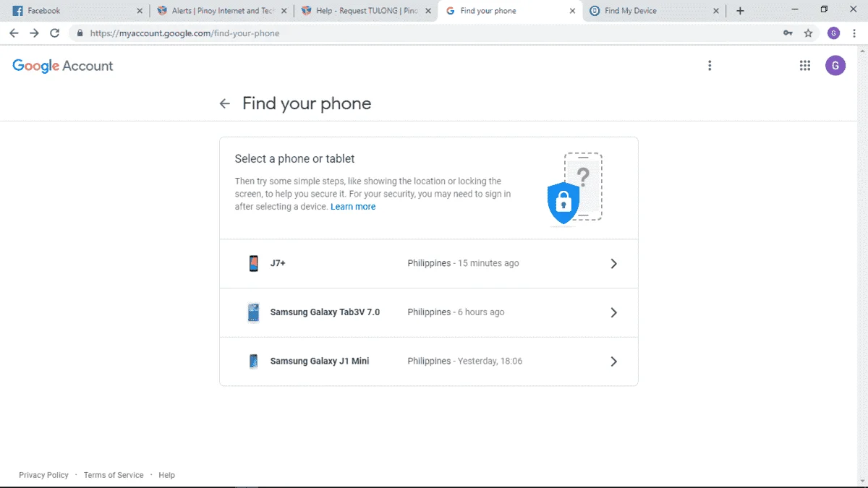The height and width of the screenshot is (488, 868).
Task: Expand the J7+ device row chevron
Action: click(x=613, y=264)
